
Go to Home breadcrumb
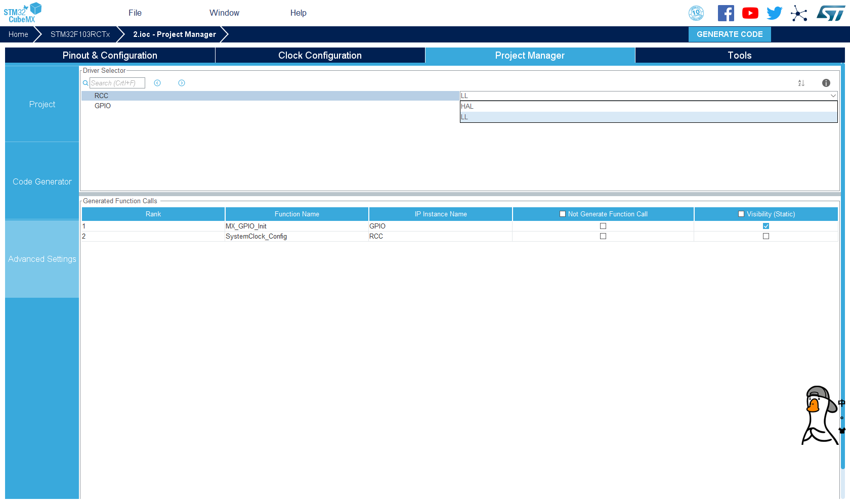[18, 34]
